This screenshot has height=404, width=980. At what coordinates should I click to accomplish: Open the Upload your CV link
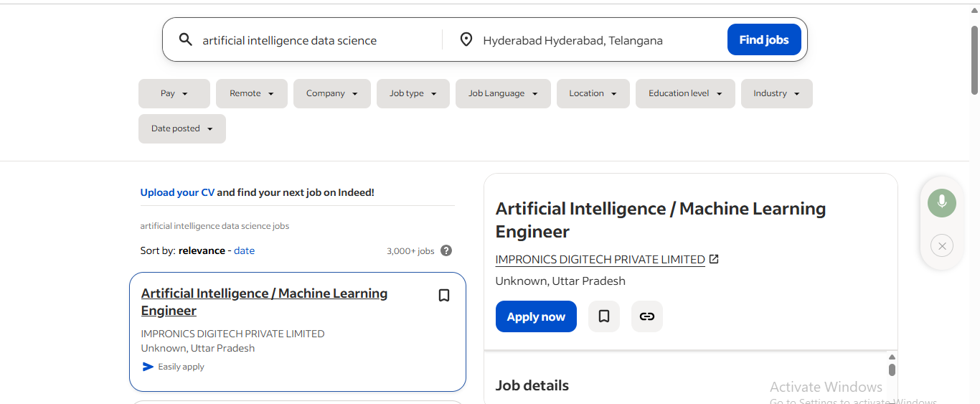tap(177, 192)
